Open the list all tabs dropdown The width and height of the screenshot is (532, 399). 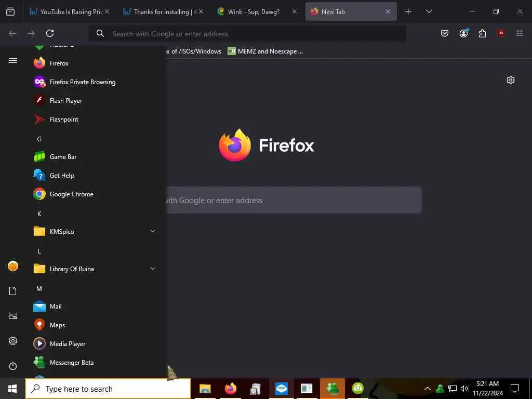click(x=429, y=11)
